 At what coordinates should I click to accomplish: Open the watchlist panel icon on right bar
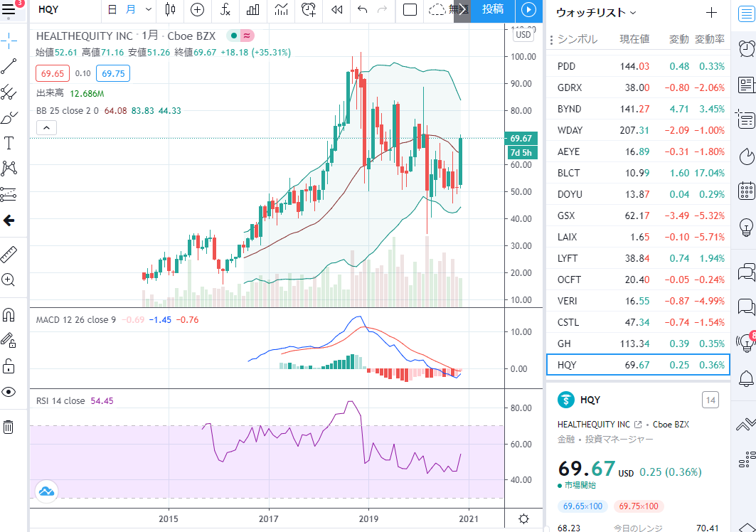pos(746,14)
